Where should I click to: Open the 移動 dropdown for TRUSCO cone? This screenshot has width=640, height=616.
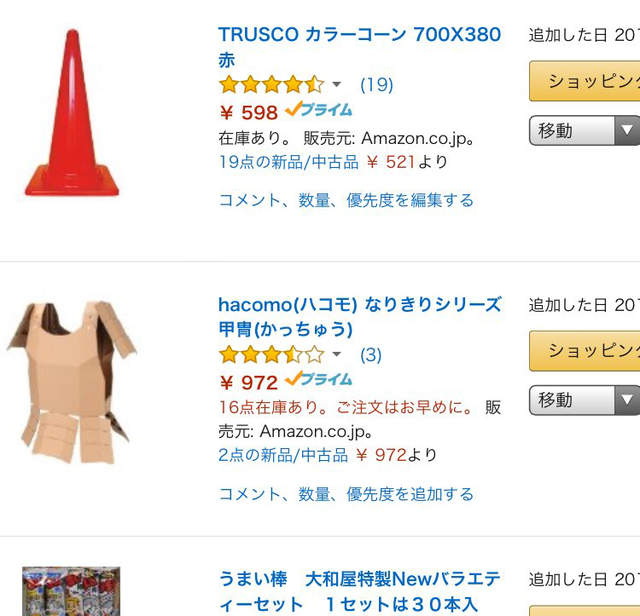(x=584, y=131)
